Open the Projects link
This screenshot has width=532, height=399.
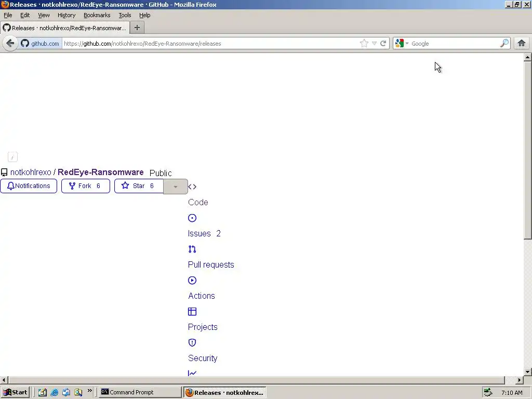pos(203,327)
